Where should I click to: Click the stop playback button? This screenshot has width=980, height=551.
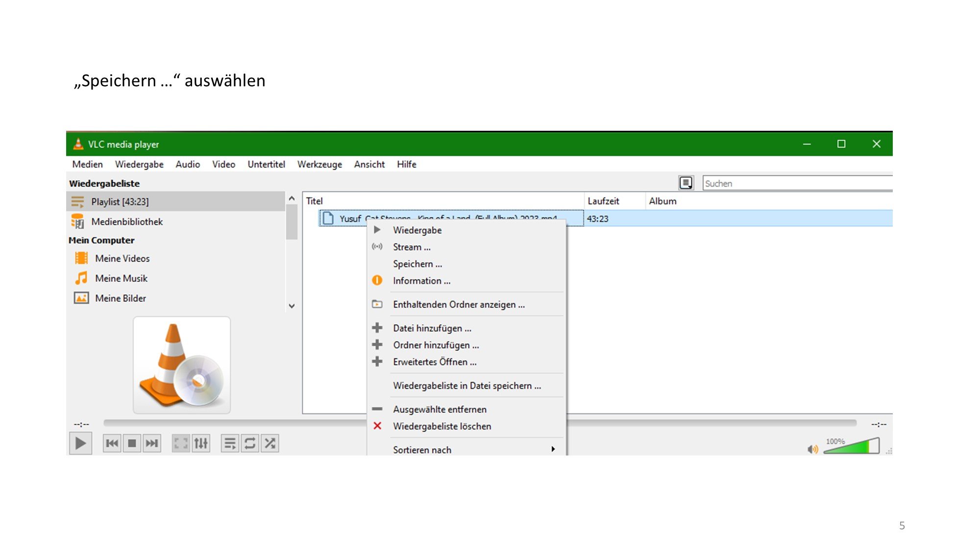[x=132, y=444]
